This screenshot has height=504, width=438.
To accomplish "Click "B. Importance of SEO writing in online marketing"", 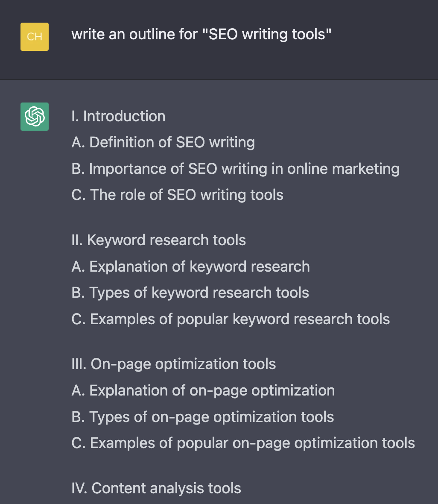I will click(x=235, y=169).
